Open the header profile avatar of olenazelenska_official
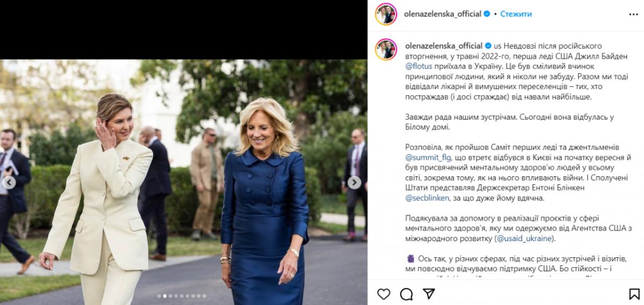 pos(386,14)
